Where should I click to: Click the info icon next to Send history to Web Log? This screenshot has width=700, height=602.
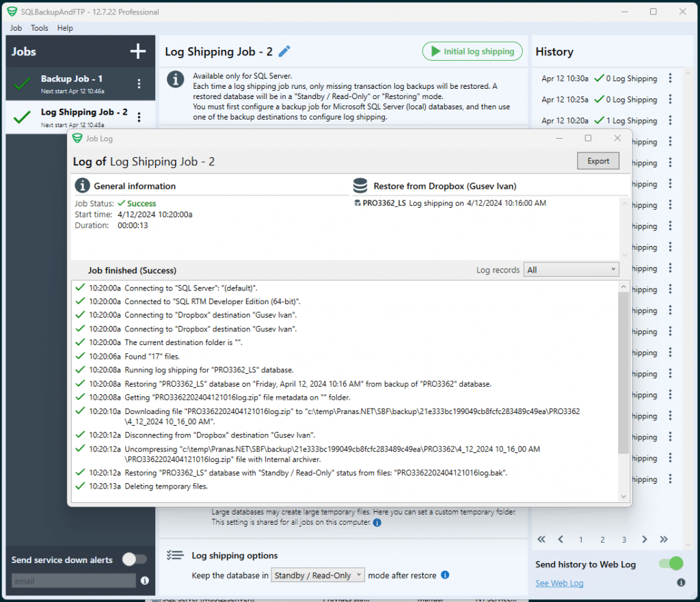click(681, 582)
